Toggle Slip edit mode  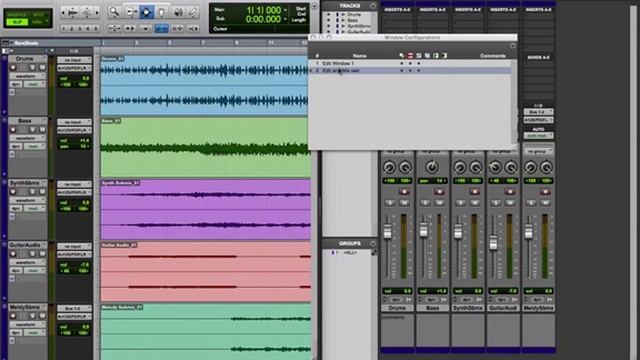17,22
